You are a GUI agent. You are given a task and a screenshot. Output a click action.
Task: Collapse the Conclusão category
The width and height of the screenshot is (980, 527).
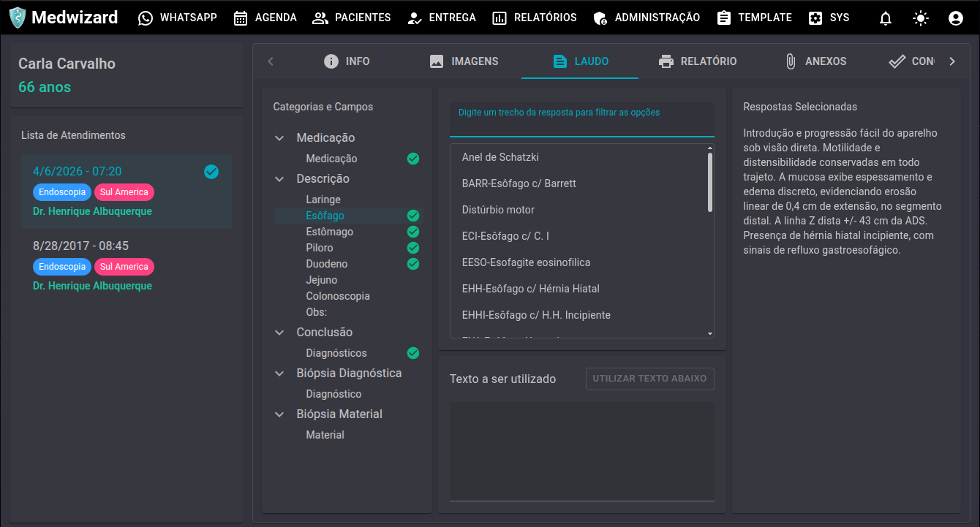tap(279, 333)
